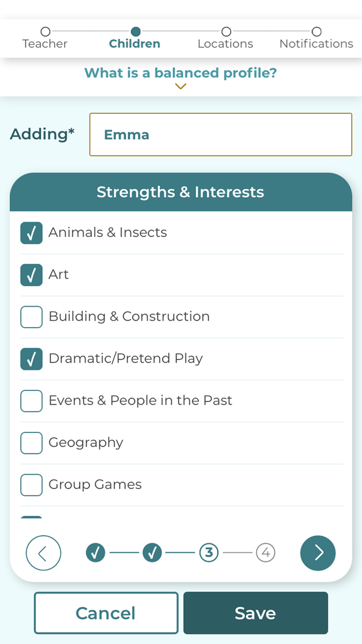
Task: Expand chevron under balanced profile question
Action: coord(180,87)
